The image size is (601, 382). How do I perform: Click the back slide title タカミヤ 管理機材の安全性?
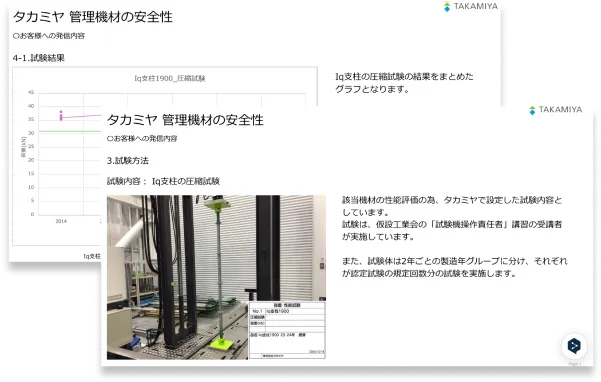click(x=93, y=17)
